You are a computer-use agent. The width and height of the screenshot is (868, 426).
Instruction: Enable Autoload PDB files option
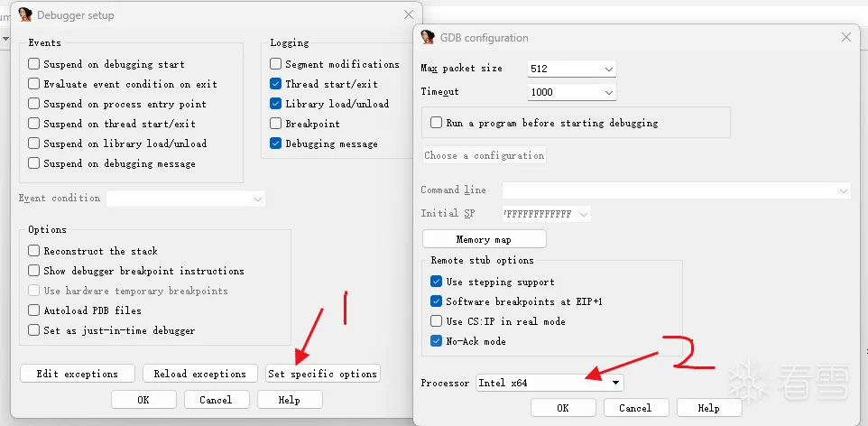click(x=34, y=310)
